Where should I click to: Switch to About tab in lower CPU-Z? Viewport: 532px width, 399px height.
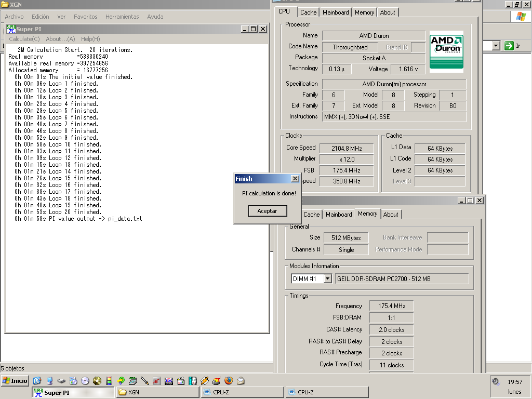pyautogui.click(x=391, y=215)
